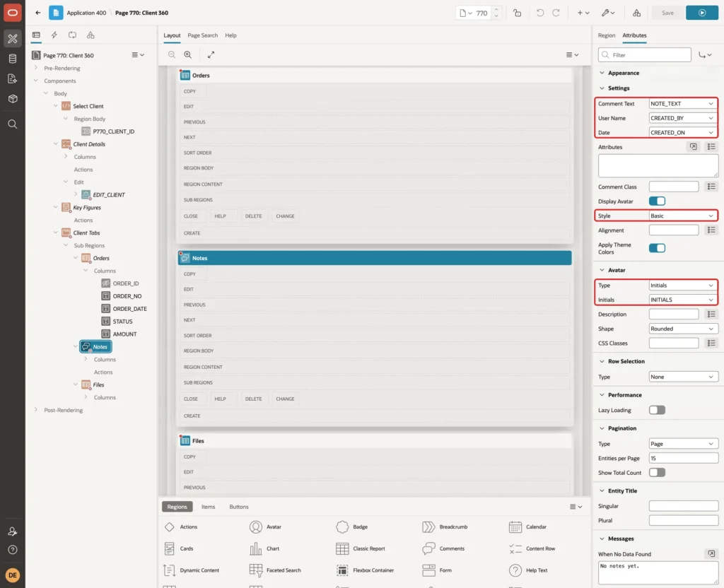The width and height of the screenshot is (724, 588).
Task: Open the create plus menu dropdown
Action: pyautogui.click(x=583, y=13)
